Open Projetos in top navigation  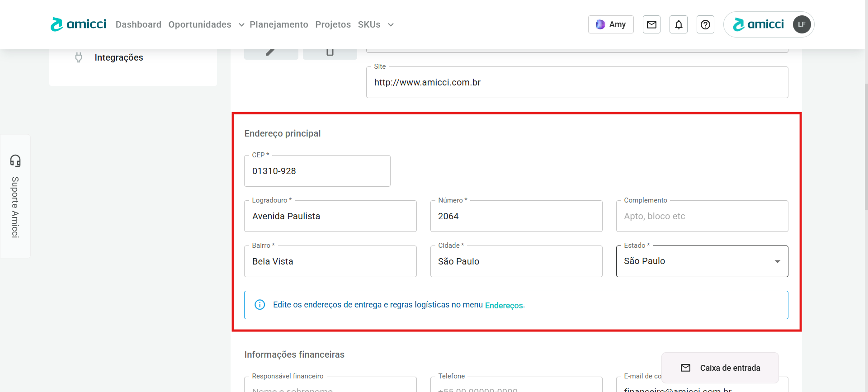click(333, 24)
